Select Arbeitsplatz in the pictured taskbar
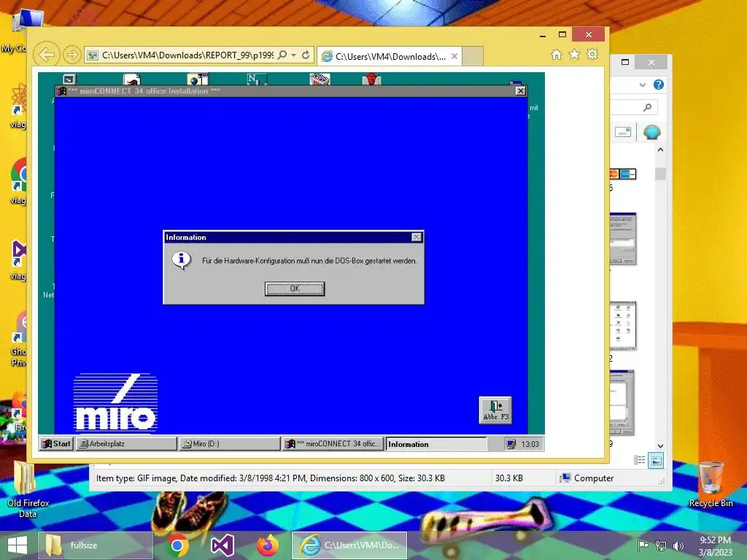Screen dimensions: 747x560 pos(126,444)
